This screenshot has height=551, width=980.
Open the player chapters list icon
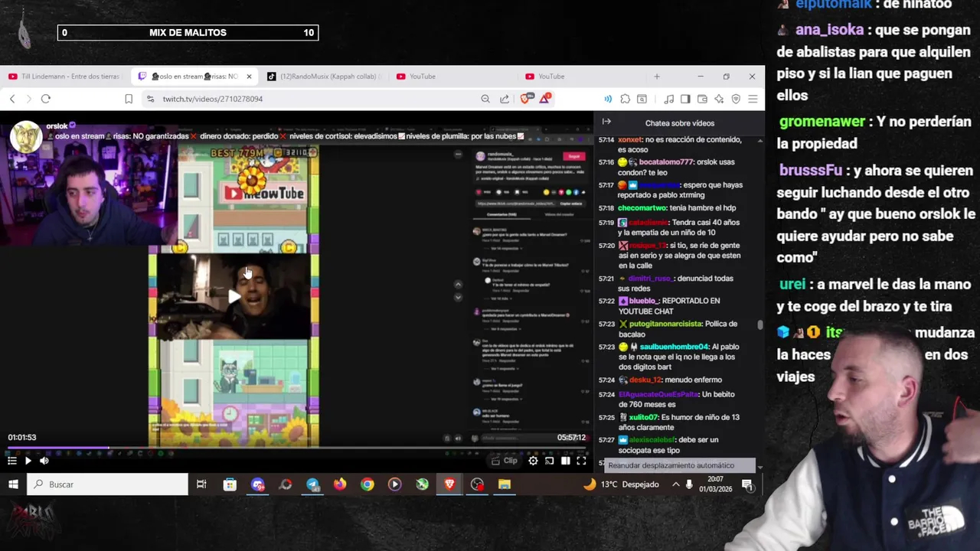11,461
